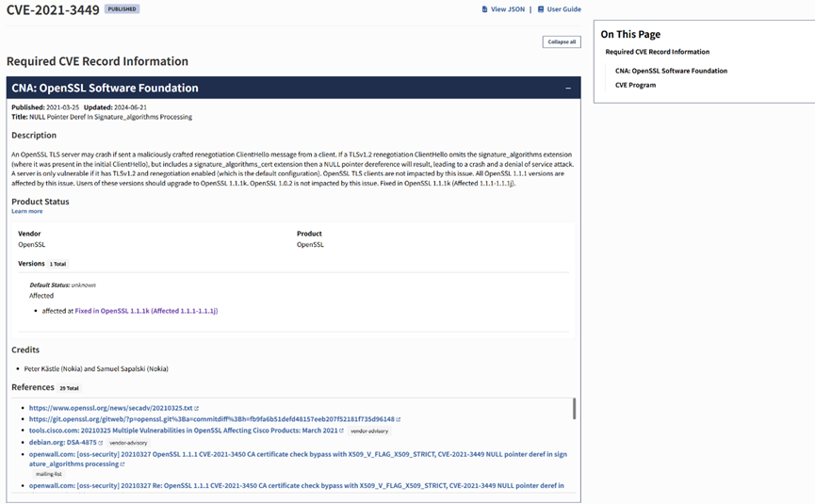The width and height of the screenshot is (815, 504).
Task: Click external icon beside secadv 20210325.txt link
Action: [197, 409]
